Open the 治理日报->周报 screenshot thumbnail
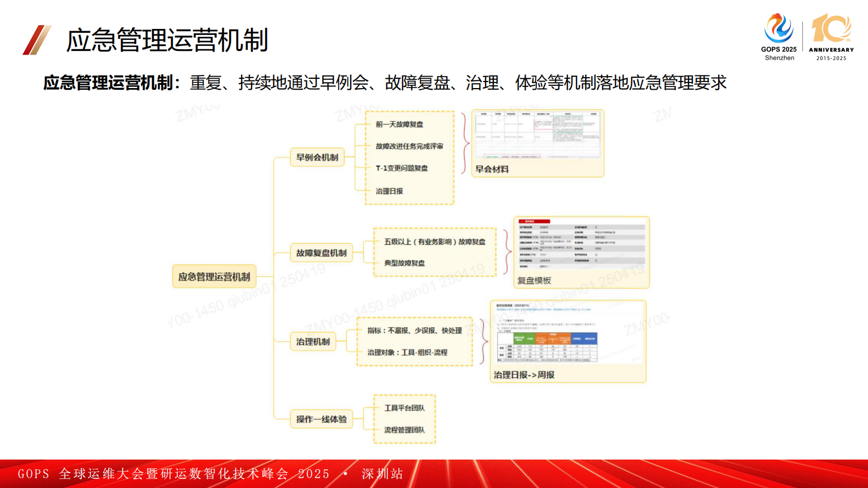This screenshot has height=488, width=868. pyautogui.click(x=568, y=333)
